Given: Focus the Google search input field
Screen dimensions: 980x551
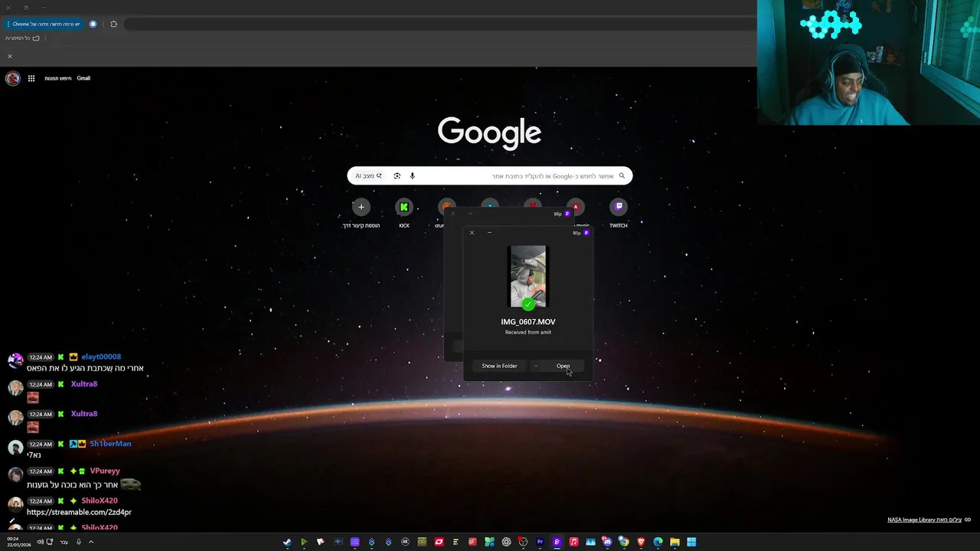Looking at the screenshot, I should pyautogui.click(x=490, y=176).
